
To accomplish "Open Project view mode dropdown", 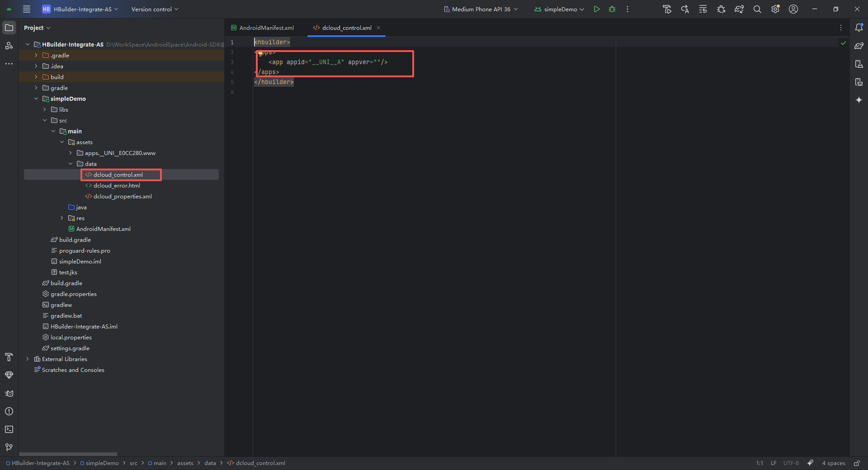I will pyautogui.click(x=37, y=28).
